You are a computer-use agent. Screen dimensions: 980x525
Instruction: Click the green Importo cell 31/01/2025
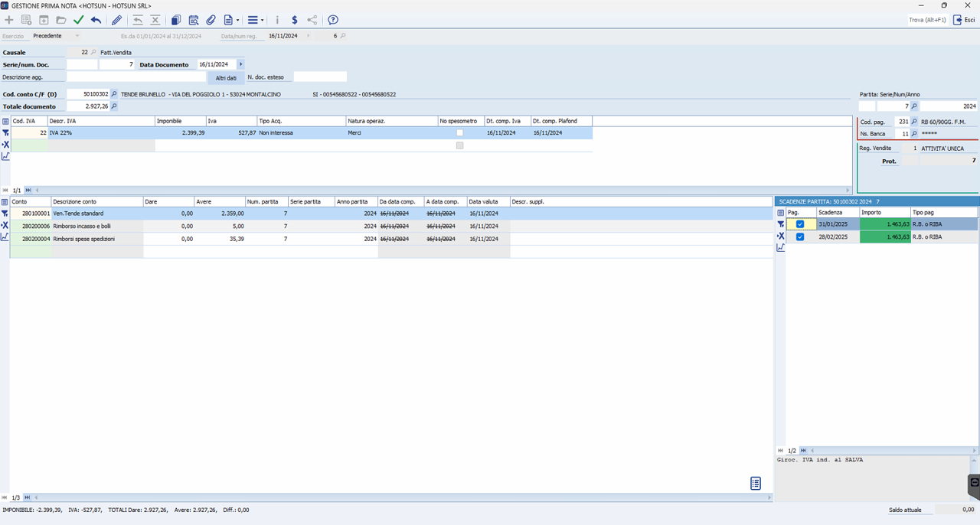(x=884, y=224)
